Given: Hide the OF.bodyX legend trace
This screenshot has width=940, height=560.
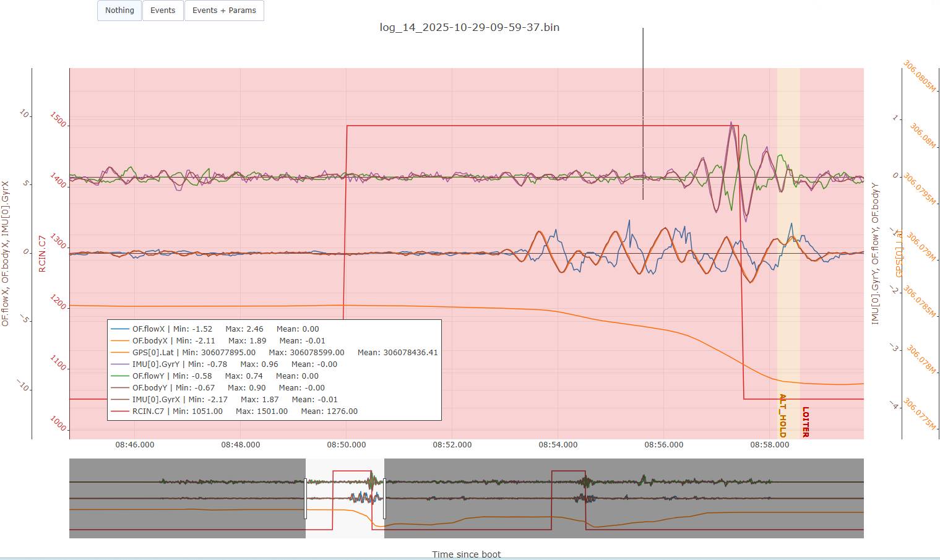Looking at the screenshot, I should point(150,341).
